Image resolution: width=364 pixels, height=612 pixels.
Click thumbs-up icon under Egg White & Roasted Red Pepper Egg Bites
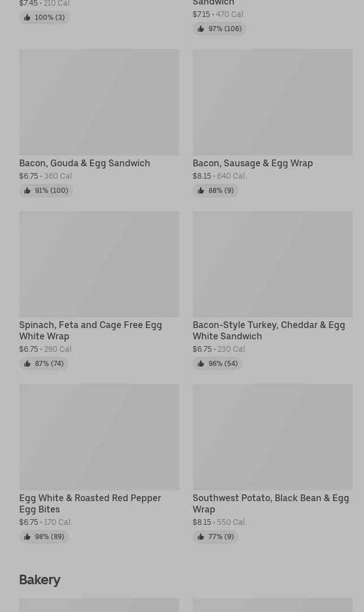tap(27, 537)
